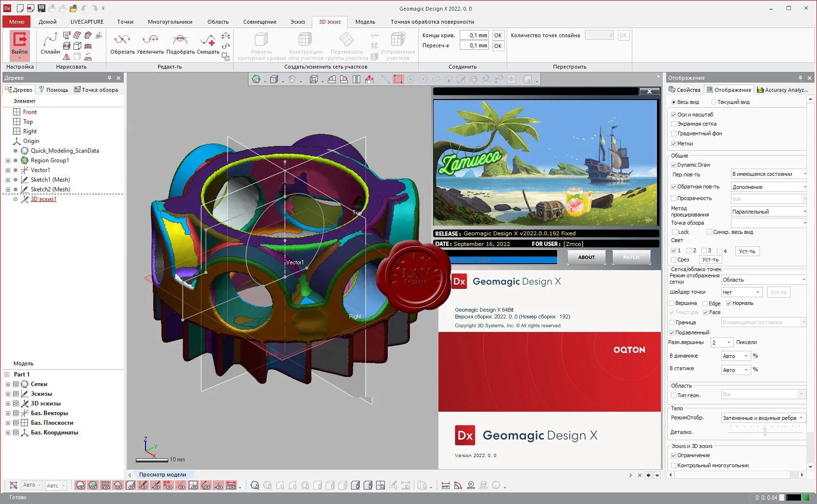Screen dimensions: 817x504
Task: Expand the 3D эскизы model node
Action: click(x=8, y=403)
